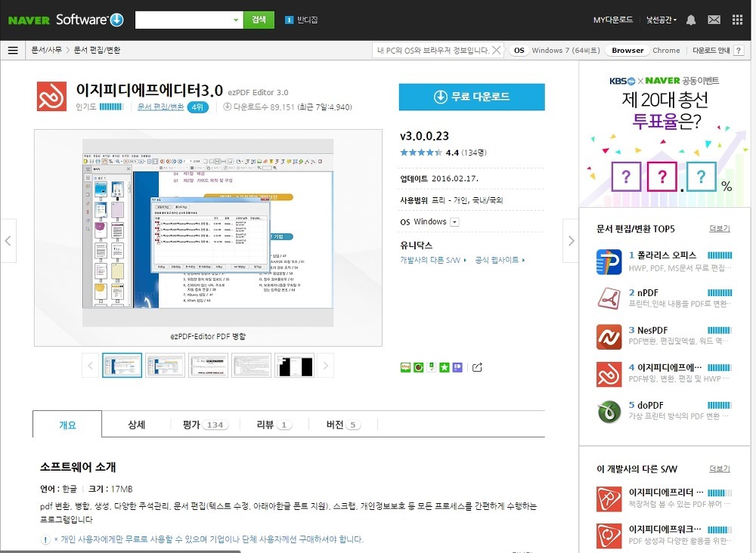Add to bookmarks with green star icon
Image resolution: width=756 pixels, height=553 pixels.
[445, 368]
